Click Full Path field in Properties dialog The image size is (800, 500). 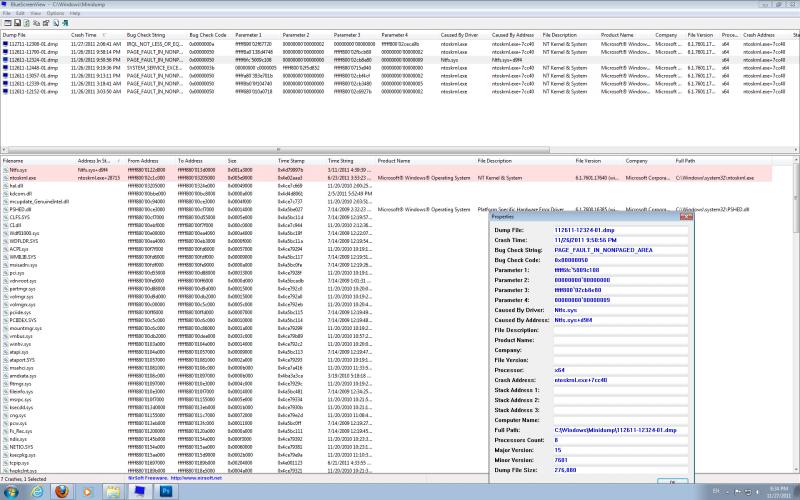[620, 430]
